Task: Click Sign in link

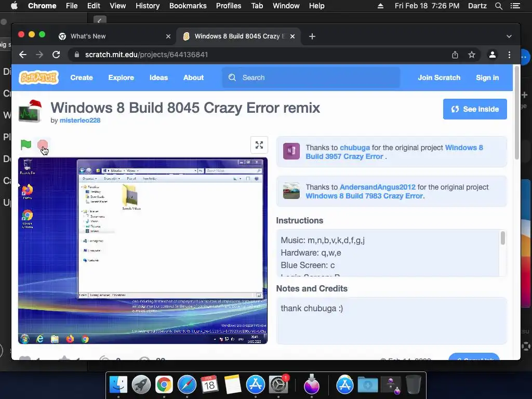Action: 487,78
